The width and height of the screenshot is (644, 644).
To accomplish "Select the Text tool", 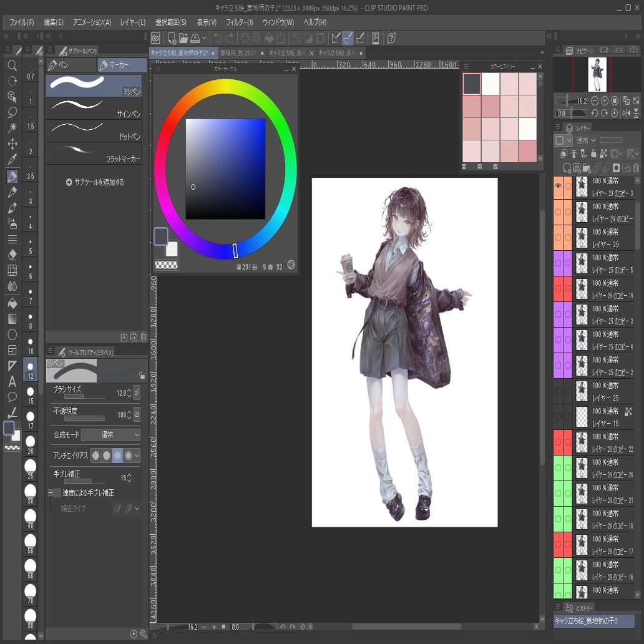I will pos(12,381).
